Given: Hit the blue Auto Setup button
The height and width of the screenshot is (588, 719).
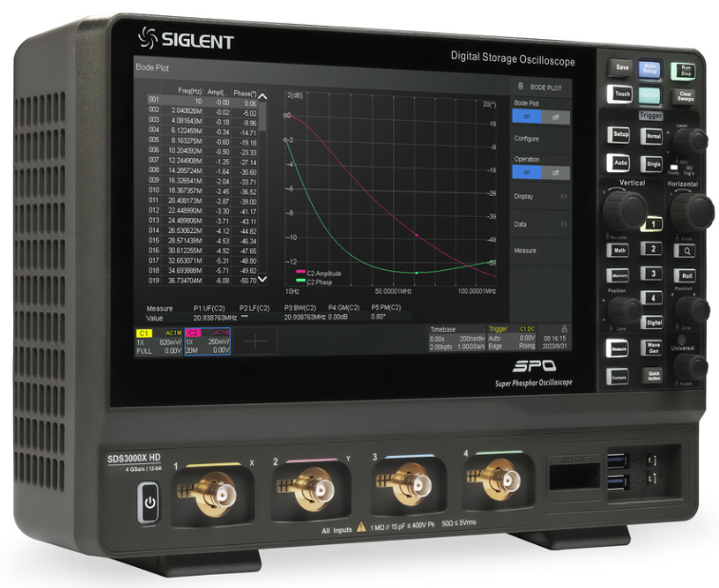Looking at the screenshot, I should click(650, 69).
